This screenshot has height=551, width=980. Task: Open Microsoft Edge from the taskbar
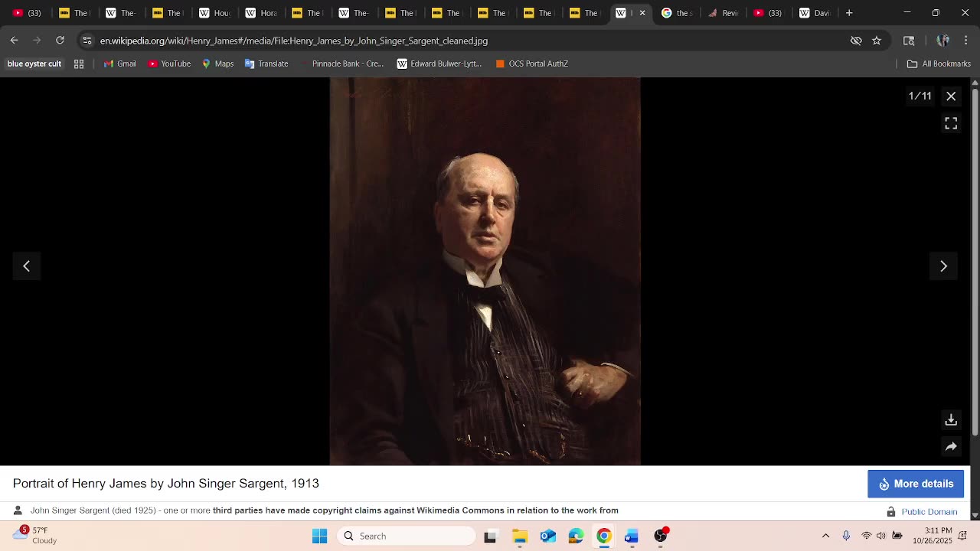[x=576, y=536]
